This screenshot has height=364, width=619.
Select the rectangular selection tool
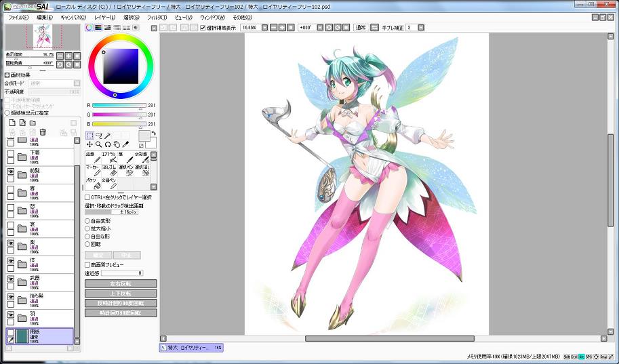[x=89, y=136]
